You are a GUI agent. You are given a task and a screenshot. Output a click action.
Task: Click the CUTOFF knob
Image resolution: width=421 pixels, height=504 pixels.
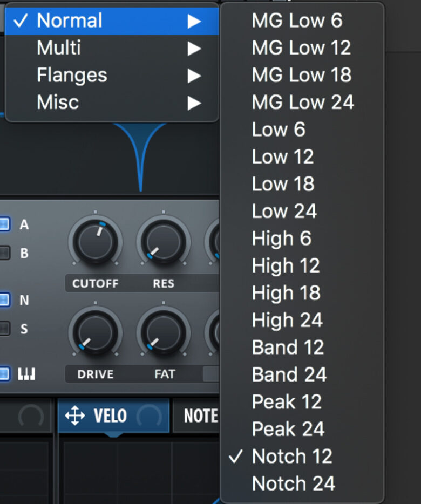tap(95, 242)
